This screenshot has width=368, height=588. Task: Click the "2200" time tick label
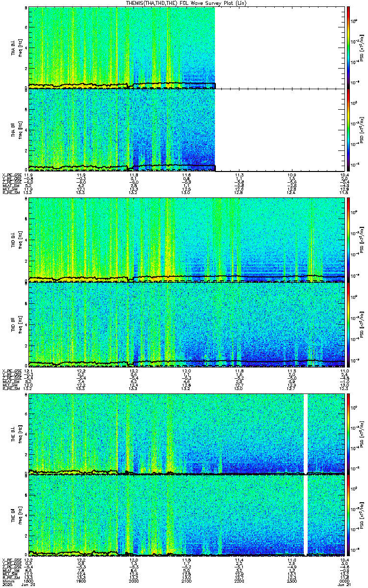click(x=239, y=581)
